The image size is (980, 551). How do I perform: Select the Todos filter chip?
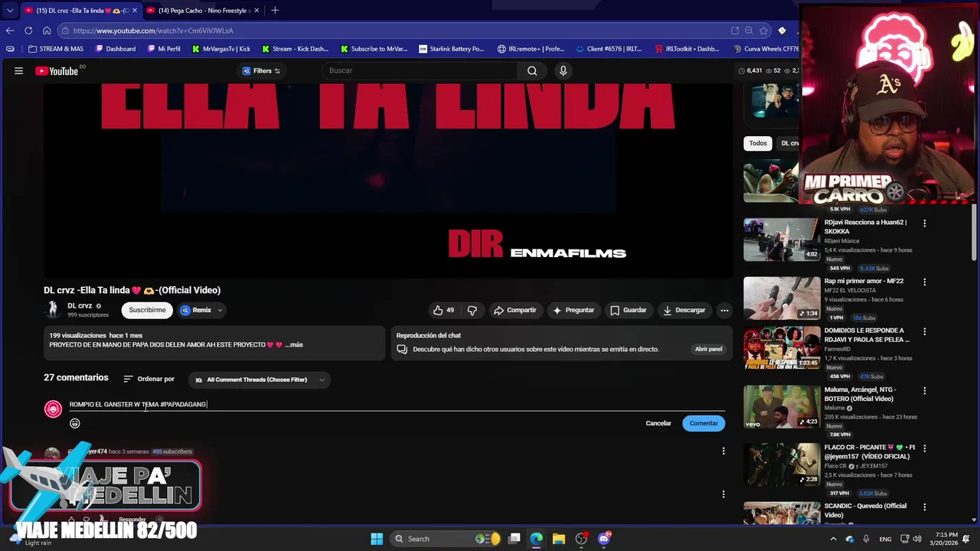click(x=758, y=143)
